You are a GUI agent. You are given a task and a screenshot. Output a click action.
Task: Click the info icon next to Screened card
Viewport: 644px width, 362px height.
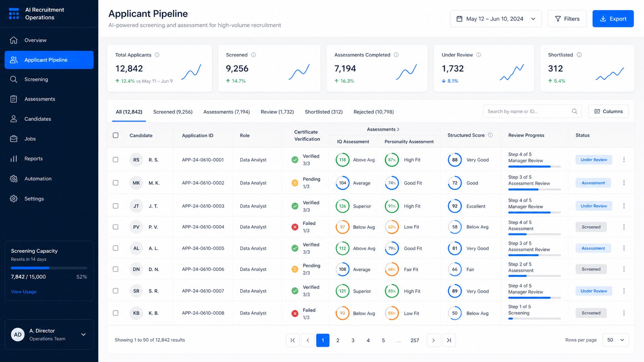[x=253, y=55]
